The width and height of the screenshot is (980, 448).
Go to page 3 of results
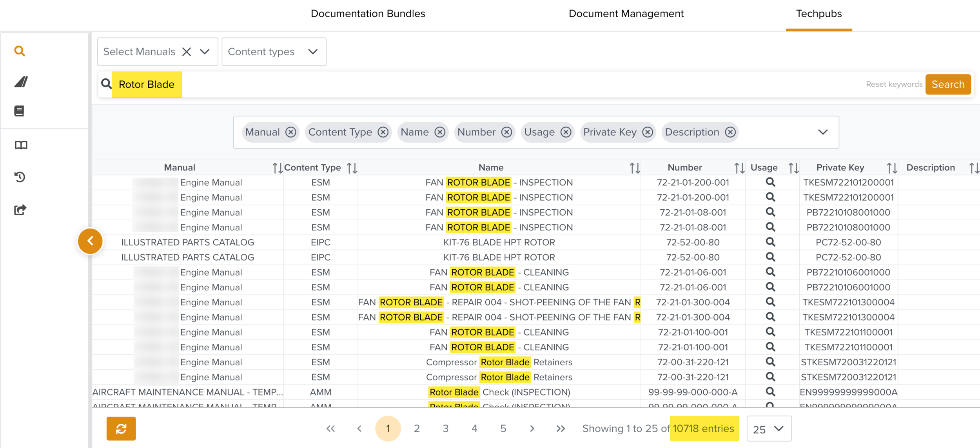[x=445, y=429]
